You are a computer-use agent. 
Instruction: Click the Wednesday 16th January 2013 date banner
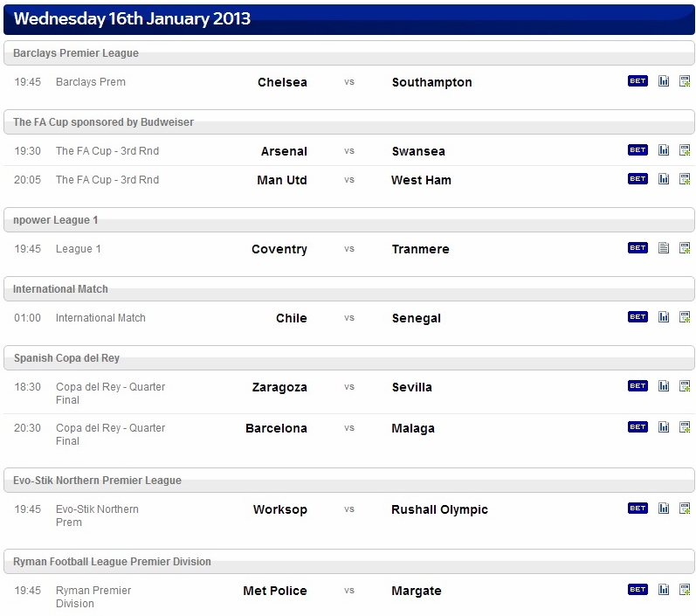pos(349,18)
